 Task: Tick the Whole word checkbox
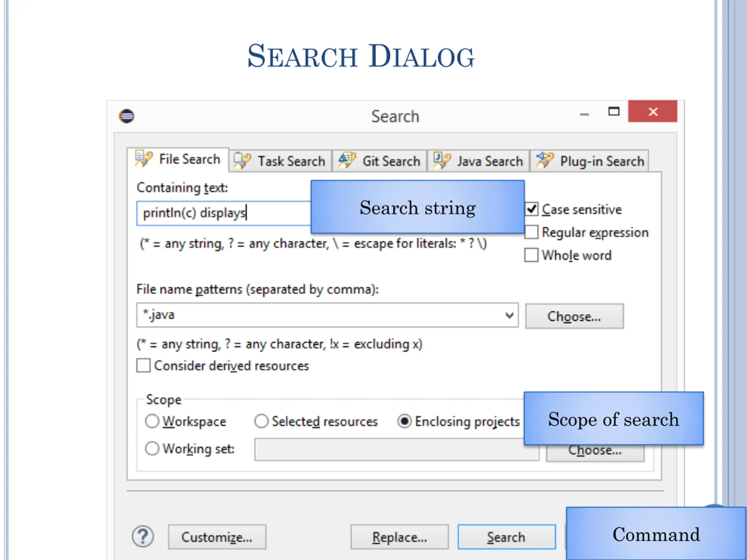(x=531, y=255)
